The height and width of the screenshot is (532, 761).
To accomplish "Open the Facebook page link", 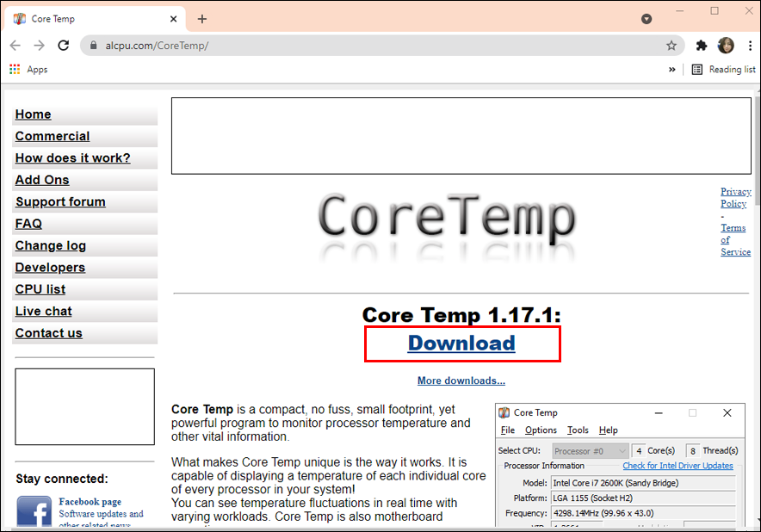I will (x=90, y=501).
